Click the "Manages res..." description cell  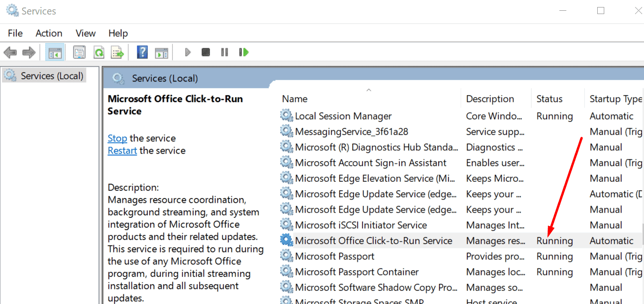pos(496,241)
